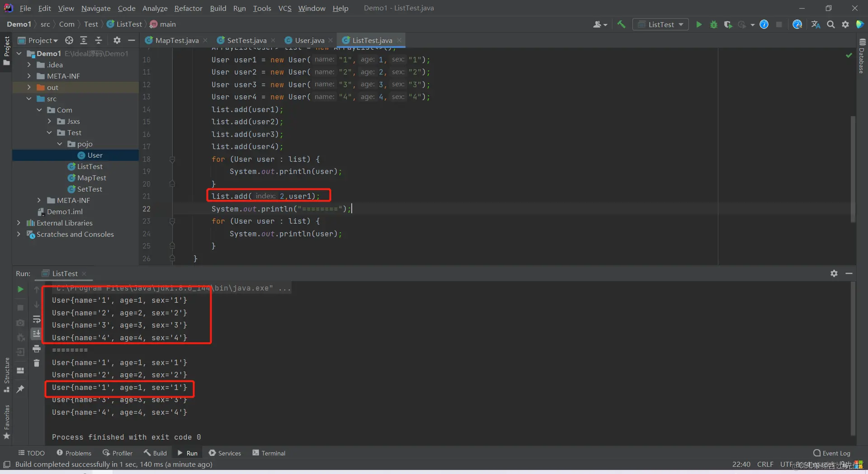The width and height of the screenshot is (868, 474).
Task: Toggle the Project tool window stripe button
Action: tap(6, 51)
